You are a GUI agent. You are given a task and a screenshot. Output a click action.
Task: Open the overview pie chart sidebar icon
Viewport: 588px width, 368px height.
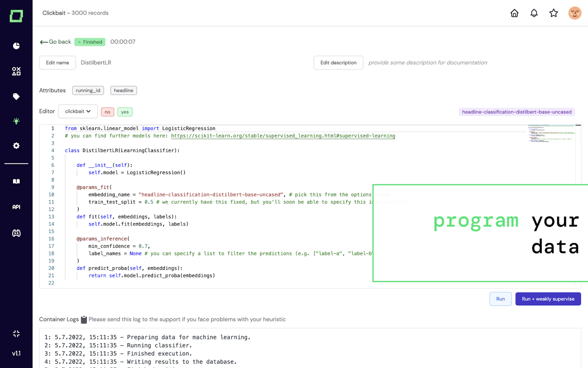(x=16, y=46)
